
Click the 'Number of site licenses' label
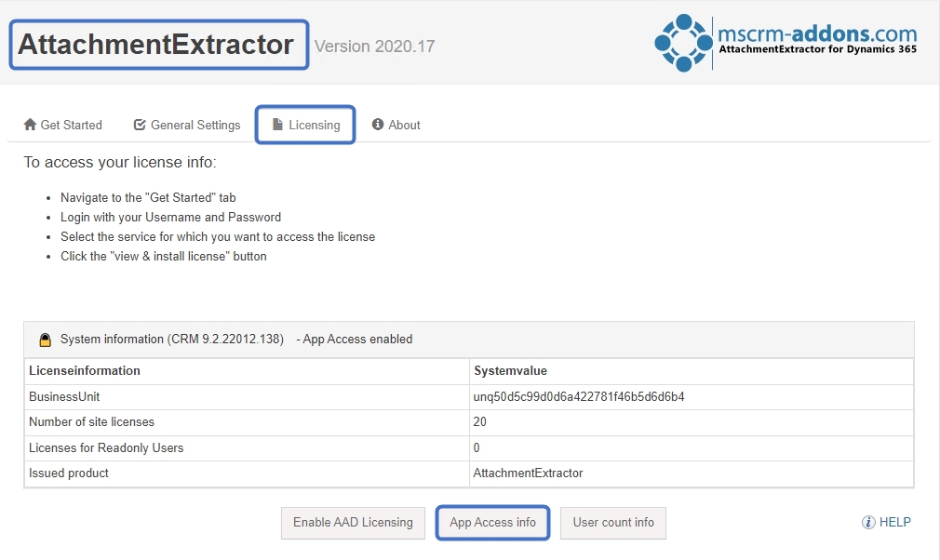92,421
